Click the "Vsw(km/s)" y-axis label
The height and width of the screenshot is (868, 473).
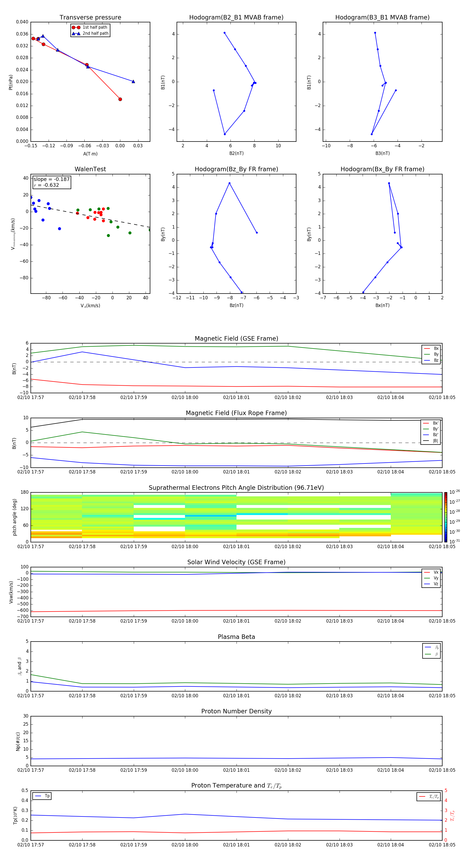(x=11, y=592)
